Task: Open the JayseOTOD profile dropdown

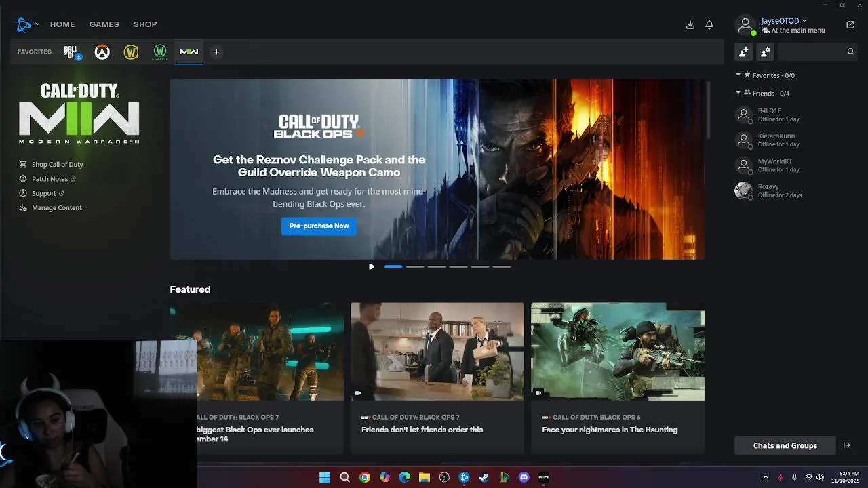Action: (784, 21)
